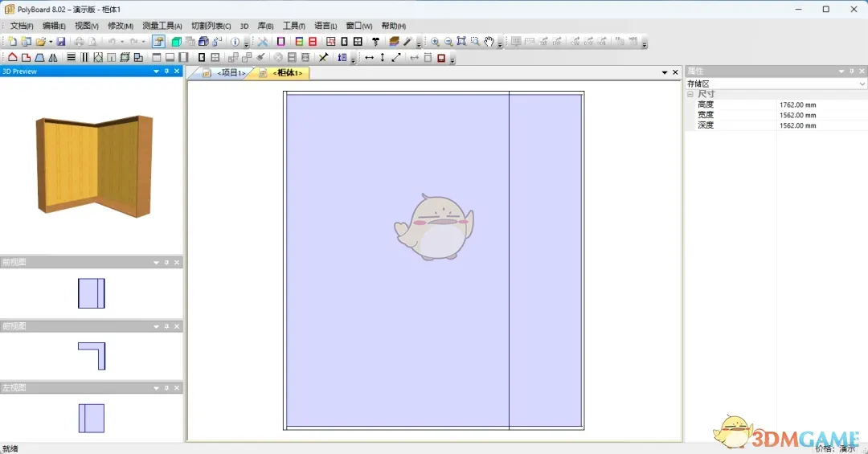Click the 高度 value 1762.00 mm
The image size is (868, 454).
coord(798,104)
